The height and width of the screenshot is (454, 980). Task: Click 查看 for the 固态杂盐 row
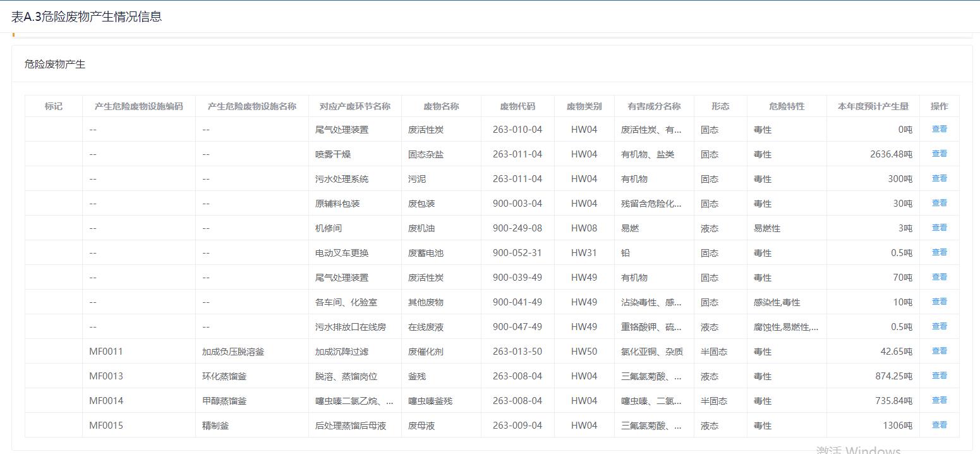click(x=939, y=154)
